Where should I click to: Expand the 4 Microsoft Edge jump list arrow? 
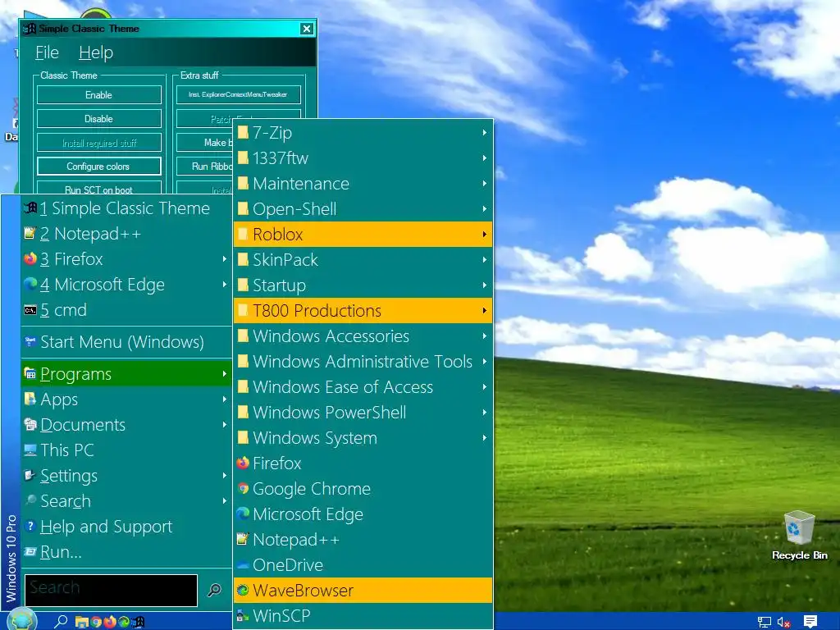(225, 285)
